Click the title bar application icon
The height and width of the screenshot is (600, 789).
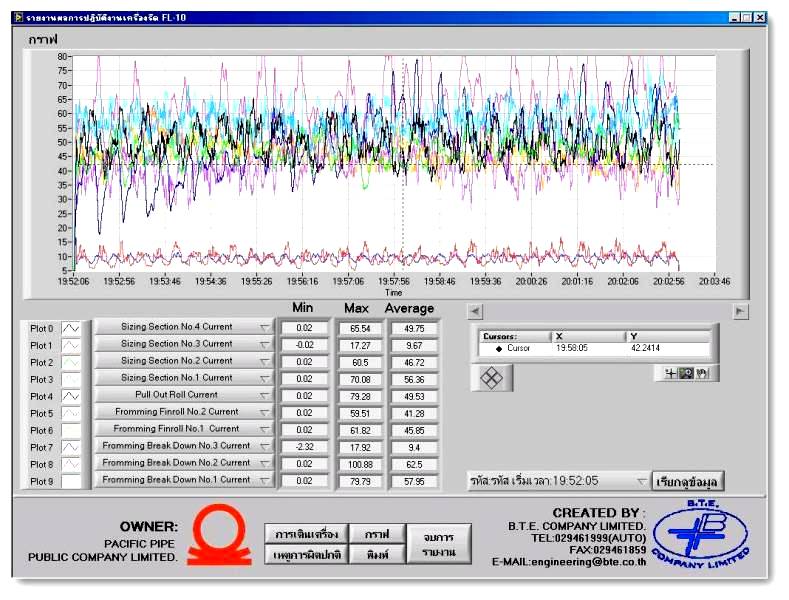click(x=19, y=18)
